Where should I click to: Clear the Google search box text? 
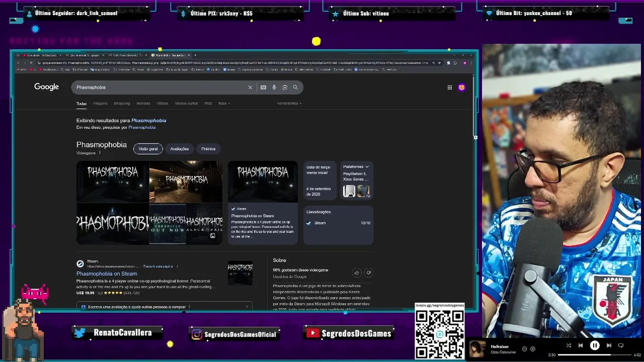[250, 87]
